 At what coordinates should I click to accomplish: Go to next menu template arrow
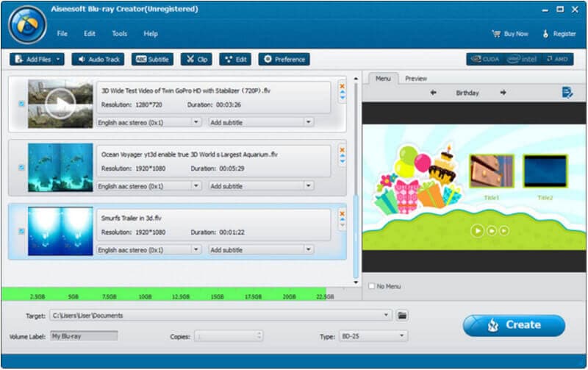[x=503, y=92]
